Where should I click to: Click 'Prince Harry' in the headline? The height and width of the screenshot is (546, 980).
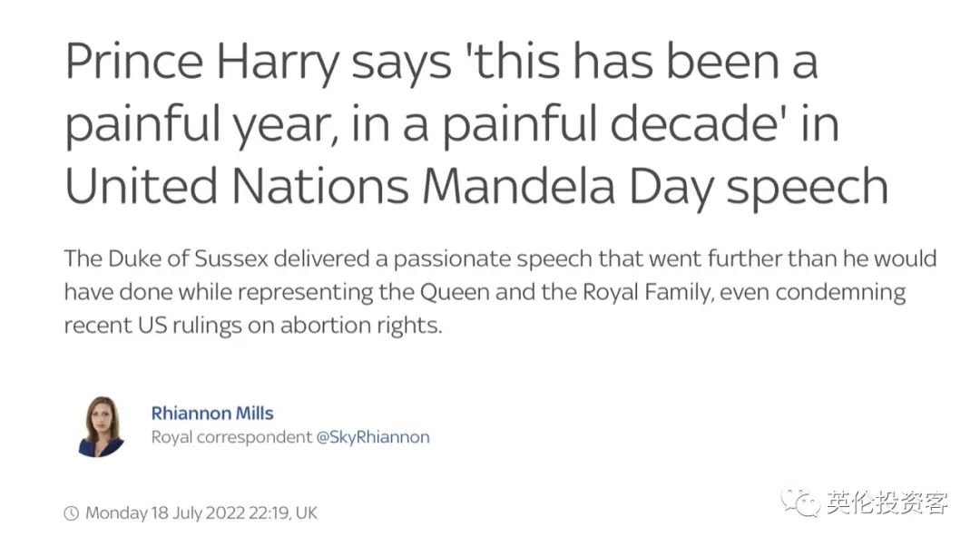pyautogui.click(x=201, y=63)
